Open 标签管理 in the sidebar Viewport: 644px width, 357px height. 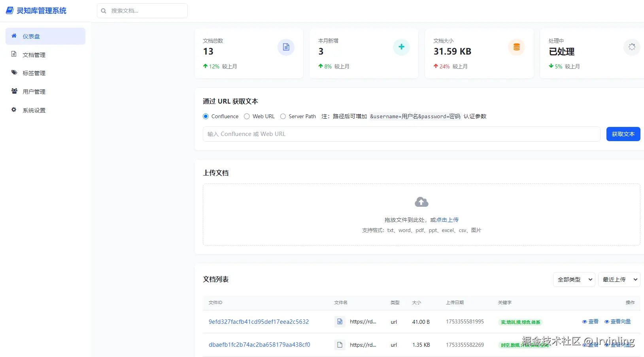[x=45, y=73]
